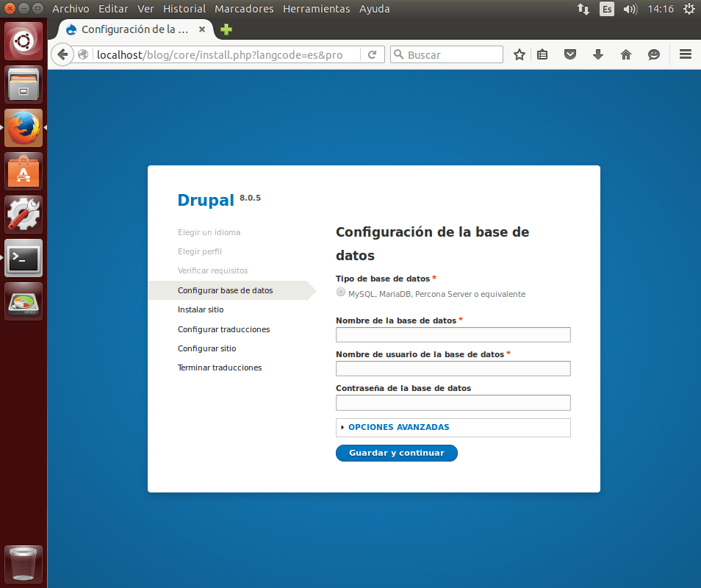Screen dimensions: 701x588
Task: Open the Herramientas menu
Action: click(x=316, y=9)
